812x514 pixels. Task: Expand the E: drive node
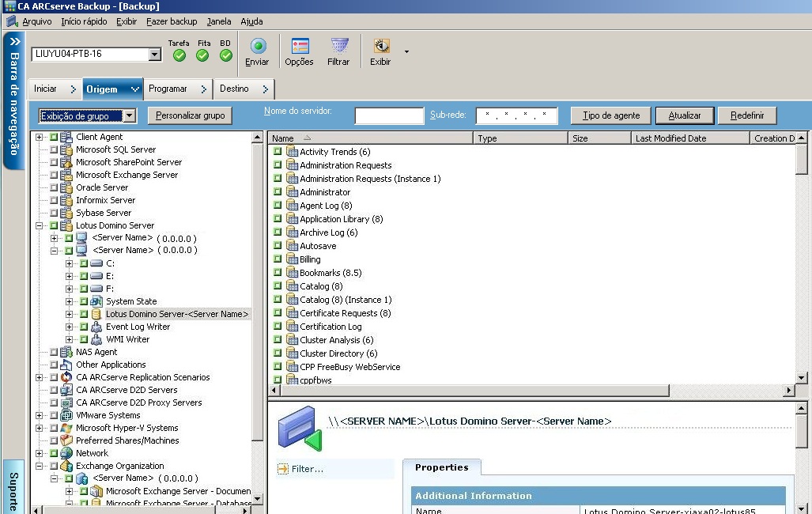click(69, 276)
